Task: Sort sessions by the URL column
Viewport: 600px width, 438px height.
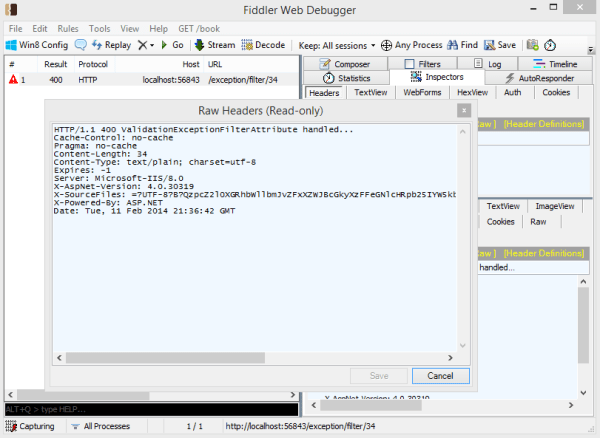Action: [x=251, y=64]
